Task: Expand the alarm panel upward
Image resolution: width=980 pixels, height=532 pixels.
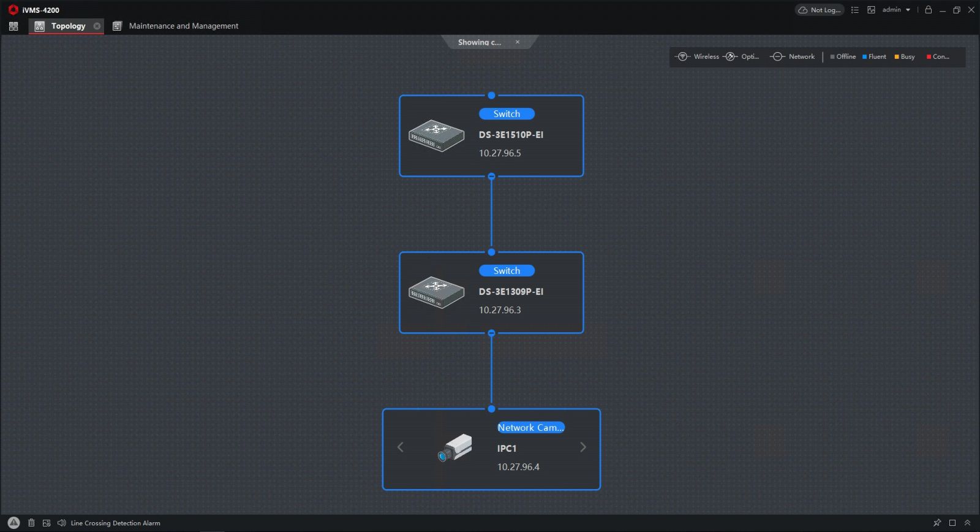Action: tap(968, 523)
